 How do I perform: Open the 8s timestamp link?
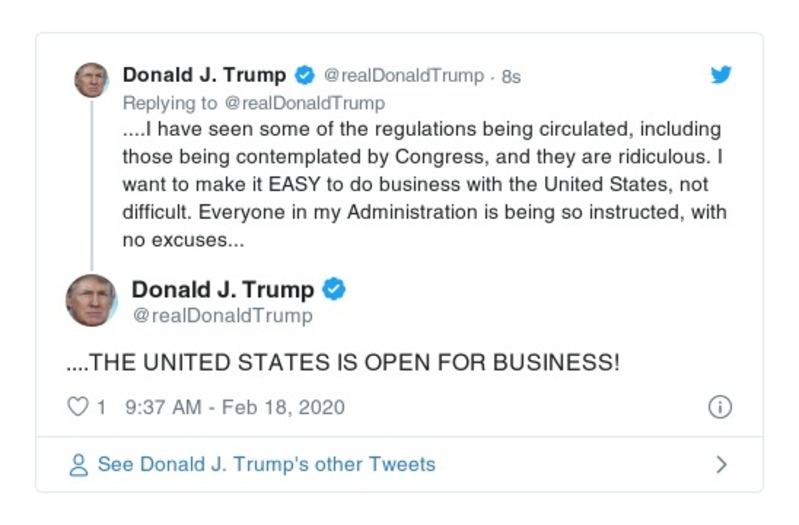click(510, 77)
